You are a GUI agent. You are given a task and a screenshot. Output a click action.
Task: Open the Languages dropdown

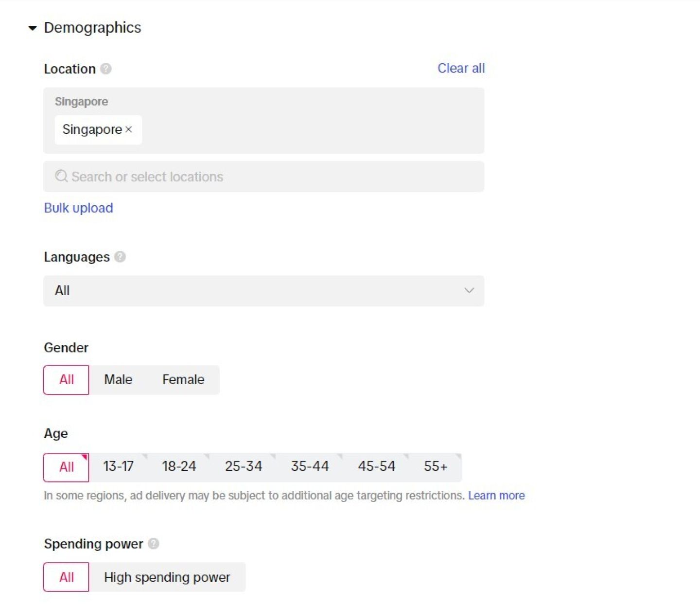tap(263, 291)
